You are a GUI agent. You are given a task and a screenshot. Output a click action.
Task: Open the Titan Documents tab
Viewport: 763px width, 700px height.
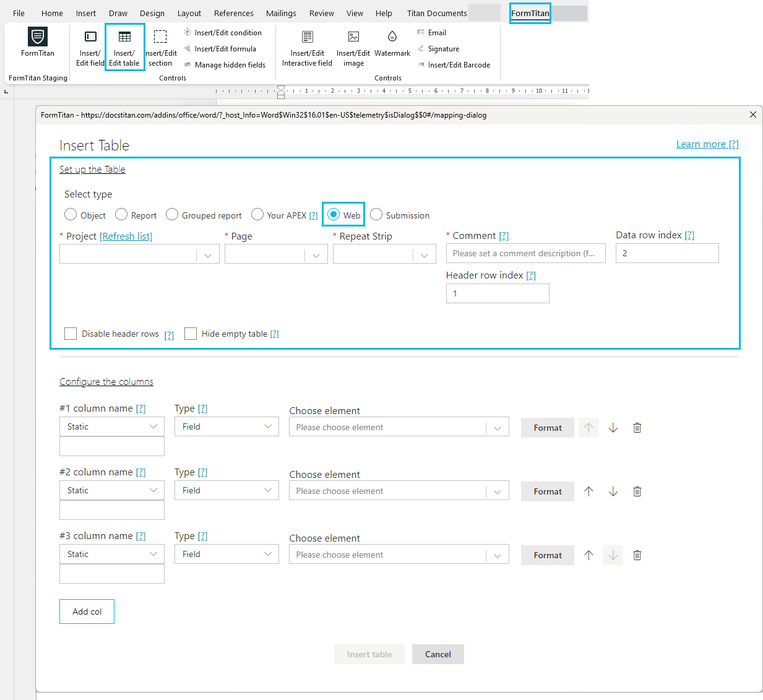[436, 12]
